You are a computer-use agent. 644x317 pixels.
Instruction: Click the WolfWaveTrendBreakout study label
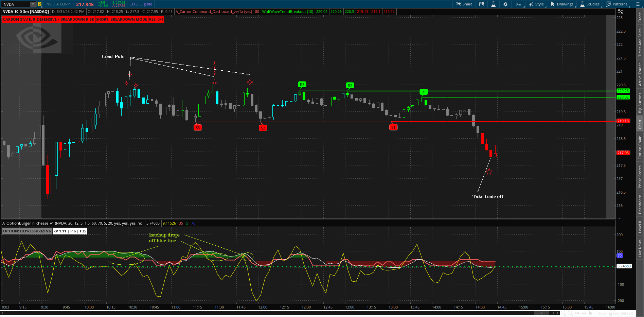click(288, 12)
